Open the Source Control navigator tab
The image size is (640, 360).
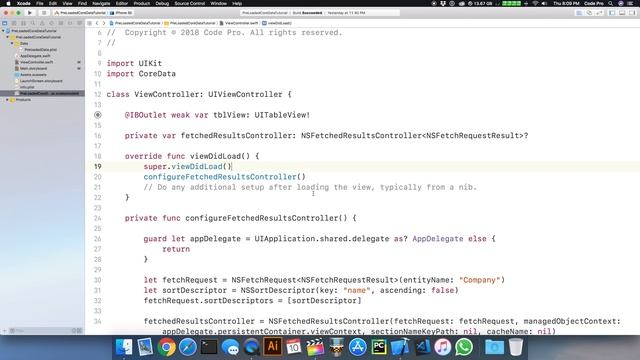14,23
